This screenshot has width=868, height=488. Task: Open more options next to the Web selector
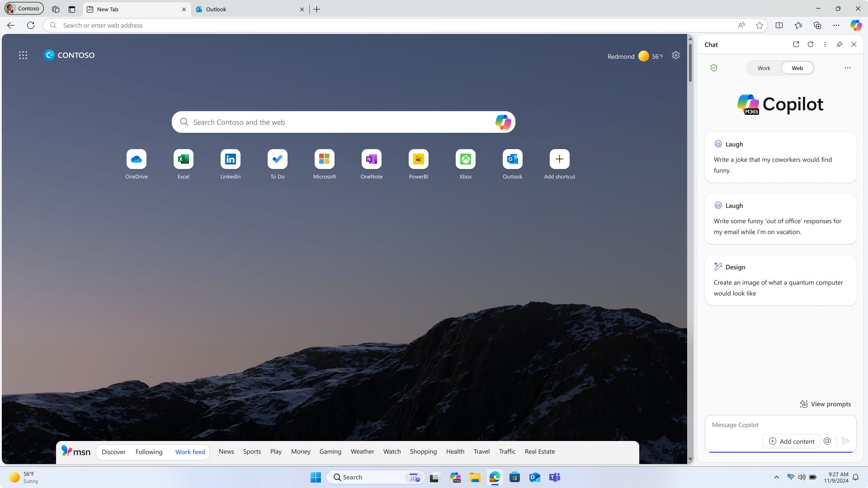(847, 68)
